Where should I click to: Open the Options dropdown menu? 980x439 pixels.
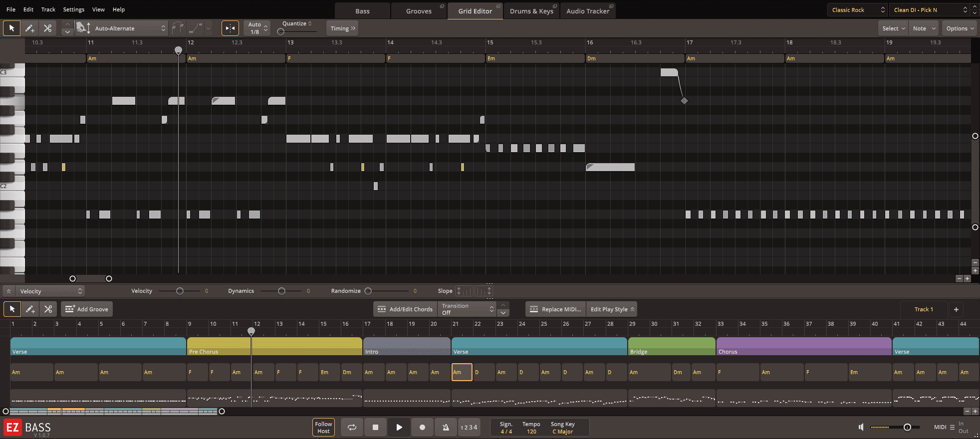coord(960,28)
